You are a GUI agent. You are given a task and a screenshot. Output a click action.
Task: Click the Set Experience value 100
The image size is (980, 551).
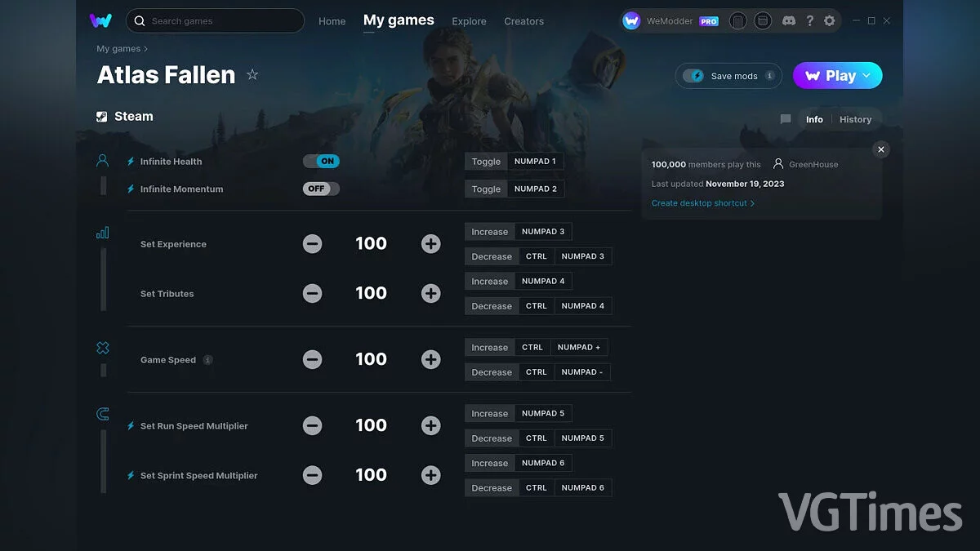371,244
